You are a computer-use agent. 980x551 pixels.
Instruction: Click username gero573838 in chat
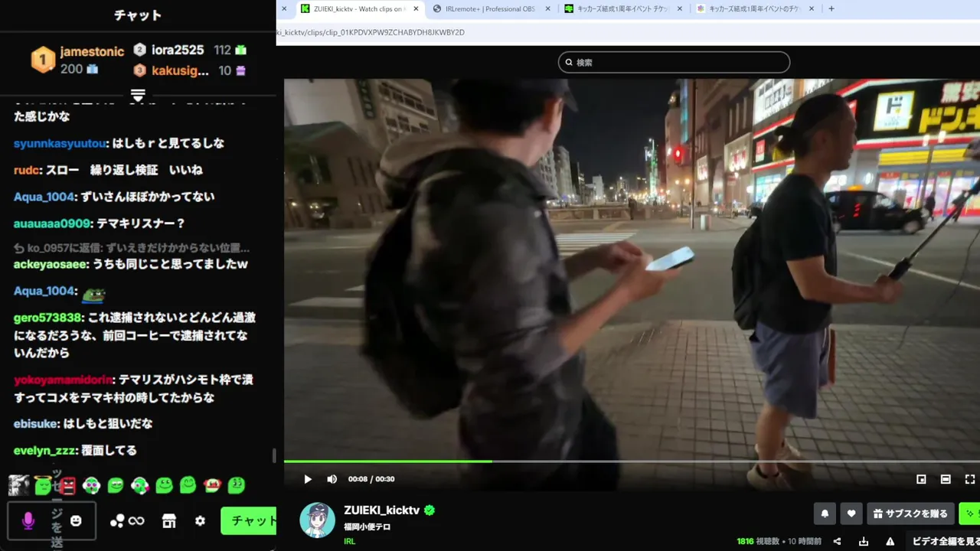point(47,318)
